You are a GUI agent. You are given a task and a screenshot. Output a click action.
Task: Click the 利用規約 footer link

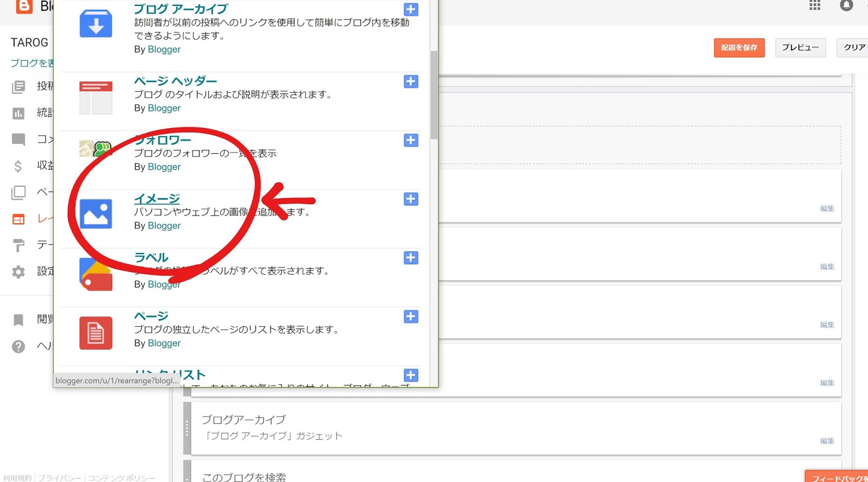pyautogui.click(x=17, y=478)
